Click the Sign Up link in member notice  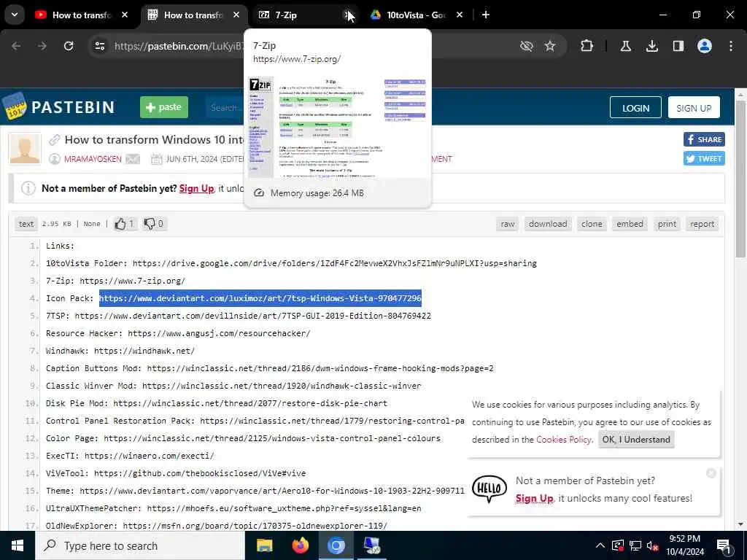pos(196,189)
